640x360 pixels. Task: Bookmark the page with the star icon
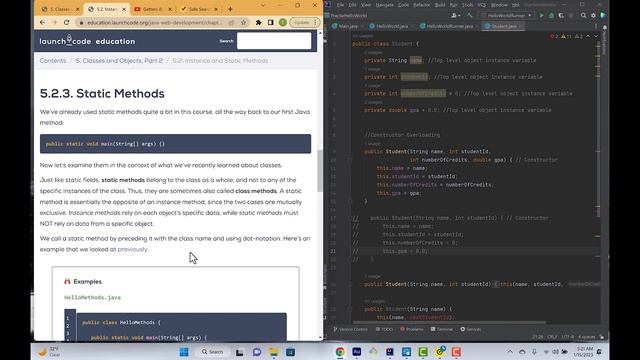tap(244, 22)
